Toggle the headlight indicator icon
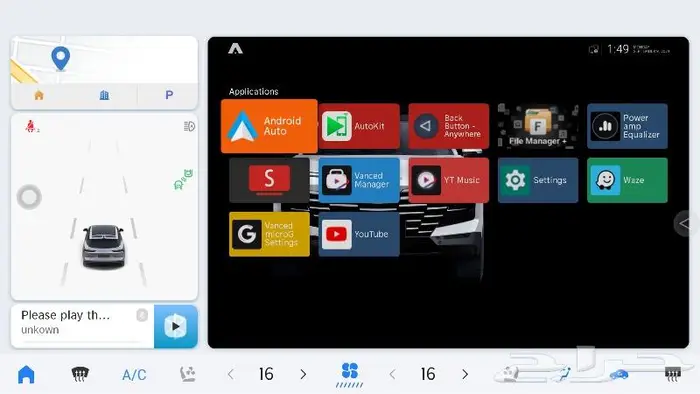Image resolution: width=700 pixels, height=394 pixels. pos(189,126)
